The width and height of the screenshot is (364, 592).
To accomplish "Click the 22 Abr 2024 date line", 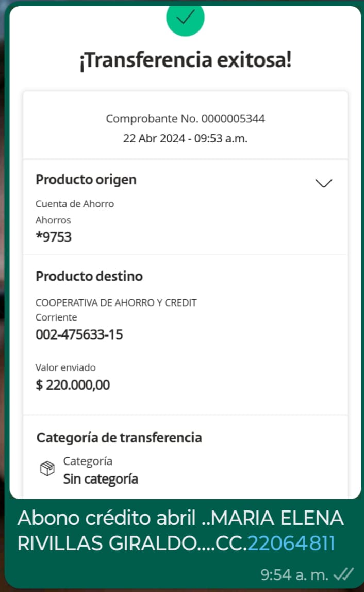I will coord(185,139).
